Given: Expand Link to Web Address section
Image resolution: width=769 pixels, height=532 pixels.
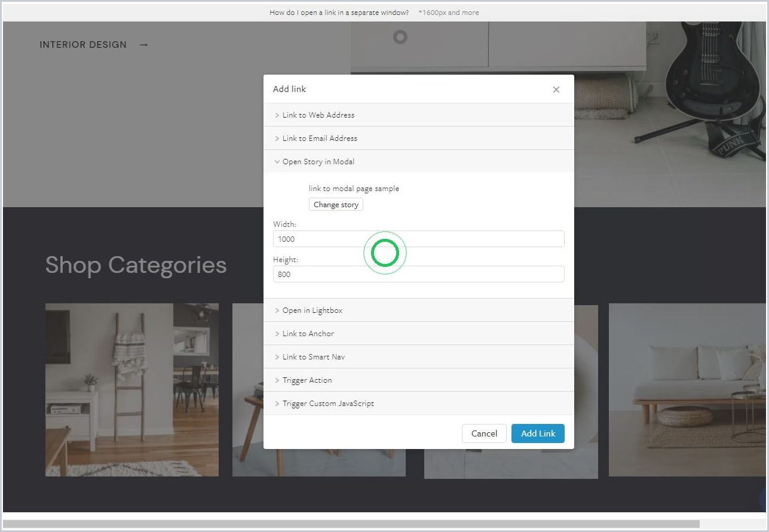Looking at the screenshot, I should pyautogui.click(x=418, y=115).
